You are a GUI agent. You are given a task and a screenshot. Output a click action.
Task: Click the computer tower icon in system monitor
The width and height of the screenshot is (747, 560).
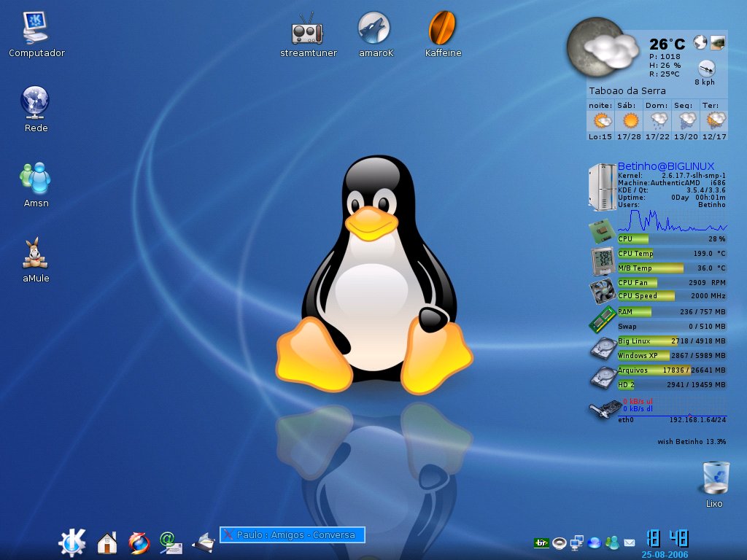(602, 186)
